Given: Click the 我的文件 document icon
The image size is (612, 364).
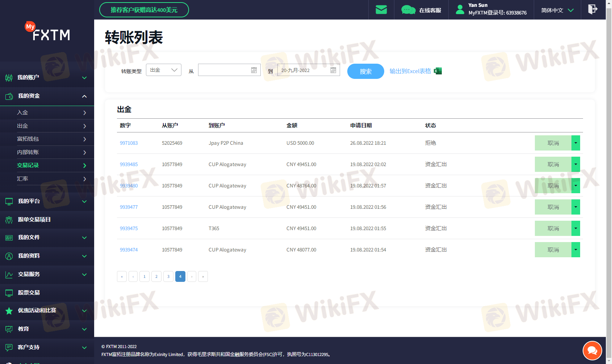Looking at the screenshot, I should [x=9, y=238].
